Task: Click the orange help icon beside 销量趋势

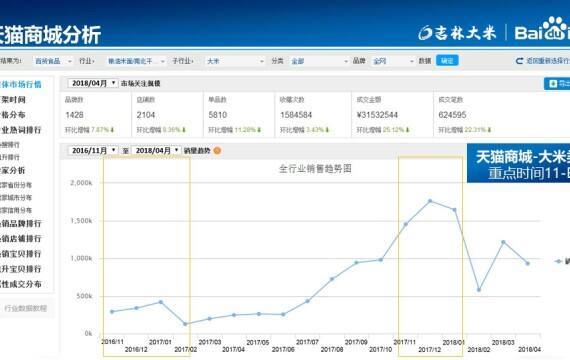Action: (x=217, y=151)
